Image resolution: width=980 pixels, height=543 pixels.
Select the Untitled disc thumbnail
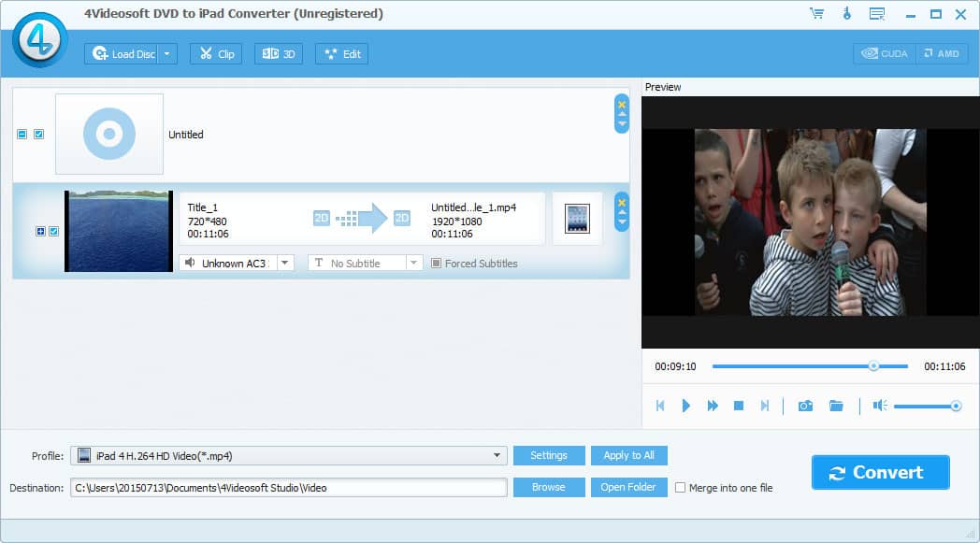(109, 134)
